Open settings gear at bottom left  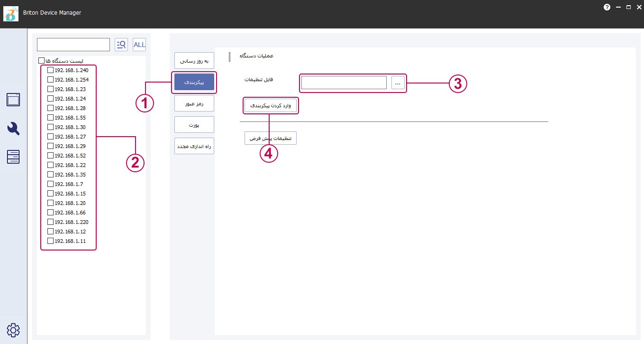(x=13, y=330)
